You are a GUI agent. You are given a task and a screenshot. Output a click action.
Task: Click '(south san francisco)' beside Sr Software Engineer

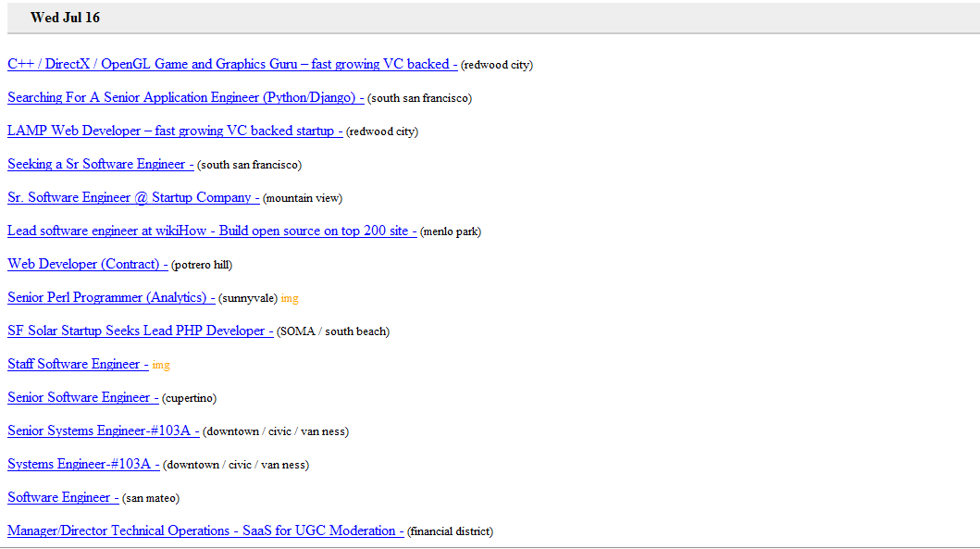coord(249,165)
